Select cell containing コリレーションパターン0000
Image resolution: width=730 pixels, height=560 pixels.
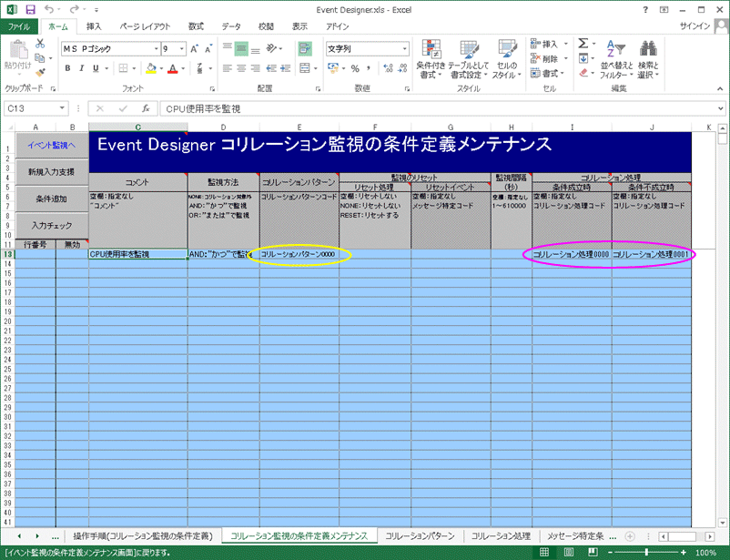pos(299,254)
